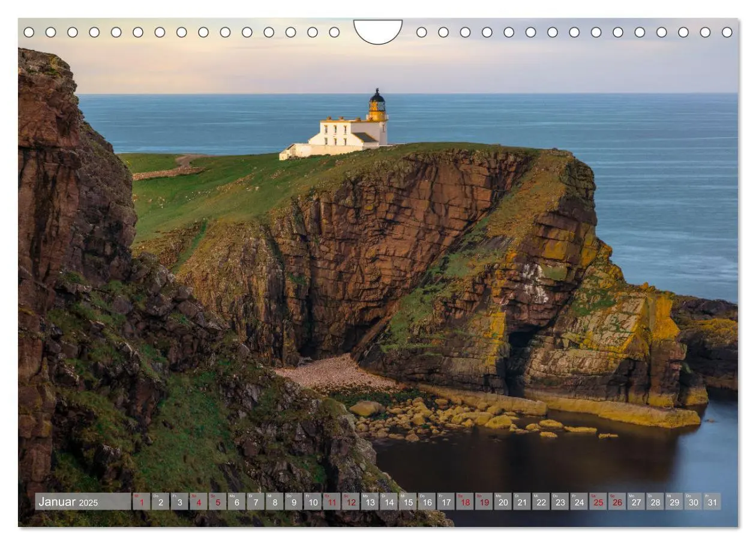
Task: Choose the red day 4 cell
Action: click(x=198, y=502)
